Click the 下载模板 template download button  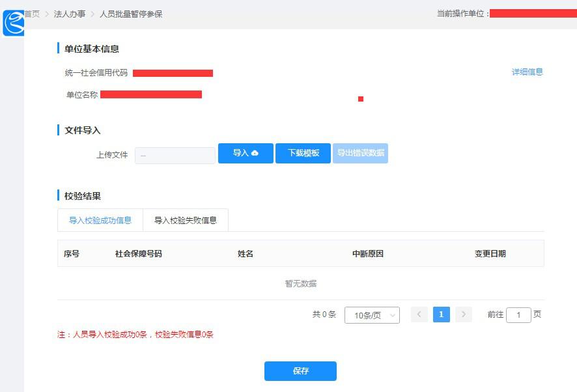pyautogui.click(x=303, y=153)
